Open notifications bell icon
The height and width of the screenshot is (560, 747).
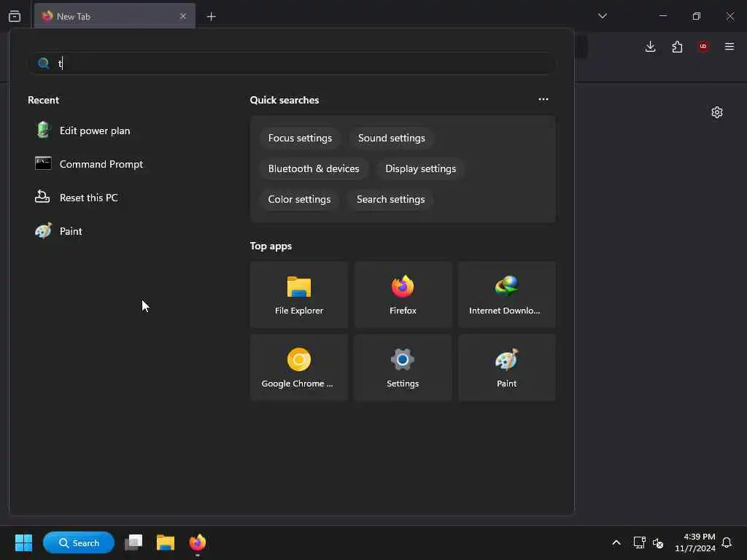coord(727,542)
